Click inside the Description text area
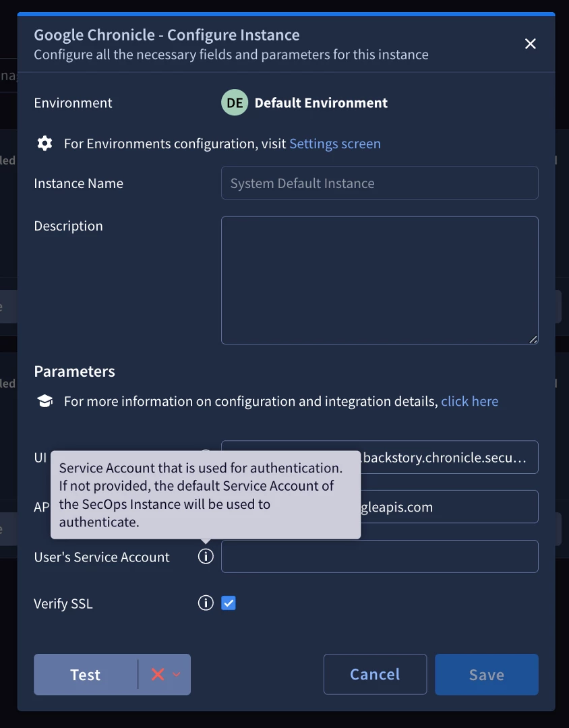The width and height of the screenshot is (569, 728). [380, 280]
